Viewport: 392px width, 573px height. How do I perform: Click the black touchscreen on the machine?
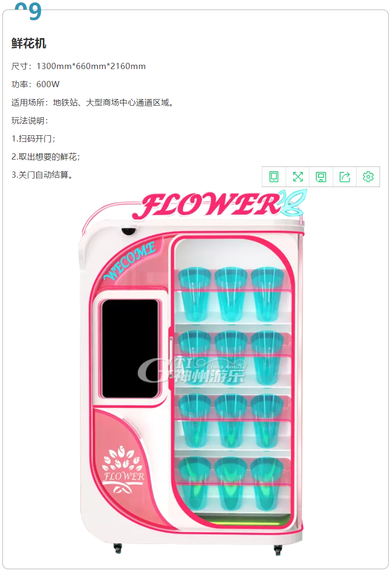pos(130,349)
